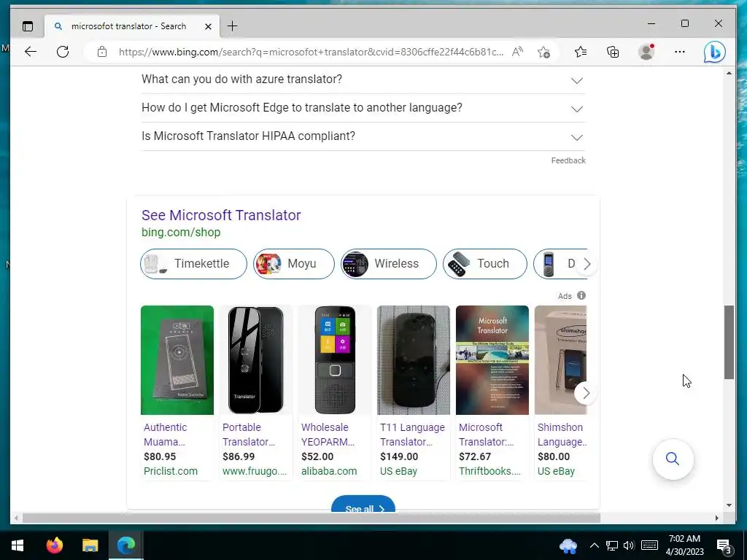The height and width of the screenshot is (560, 747).
Task: Open the Favorites list
Action: [x=581, y=52]
